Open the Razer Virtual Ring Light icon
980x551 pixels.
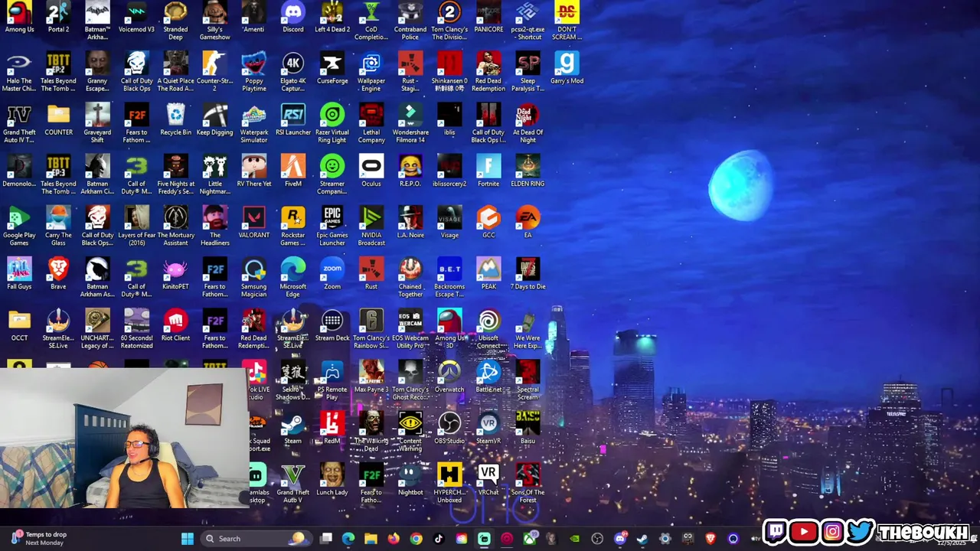pos(332,122)
